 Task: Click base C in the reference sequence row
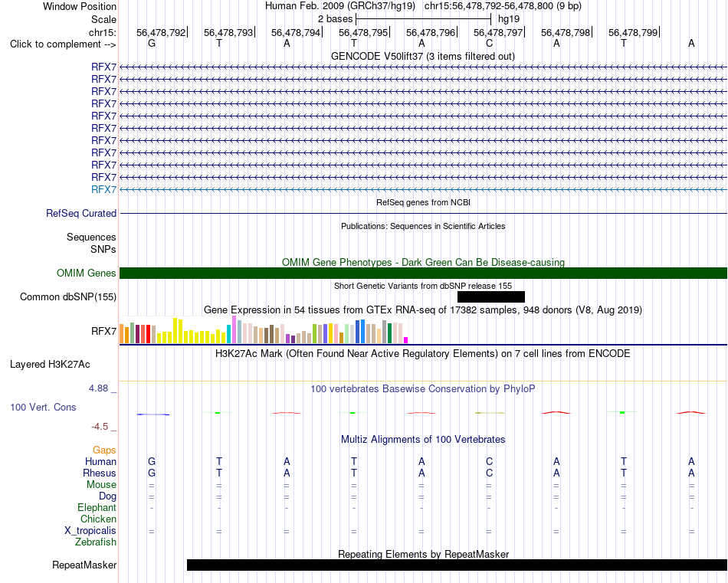point(489,44)
